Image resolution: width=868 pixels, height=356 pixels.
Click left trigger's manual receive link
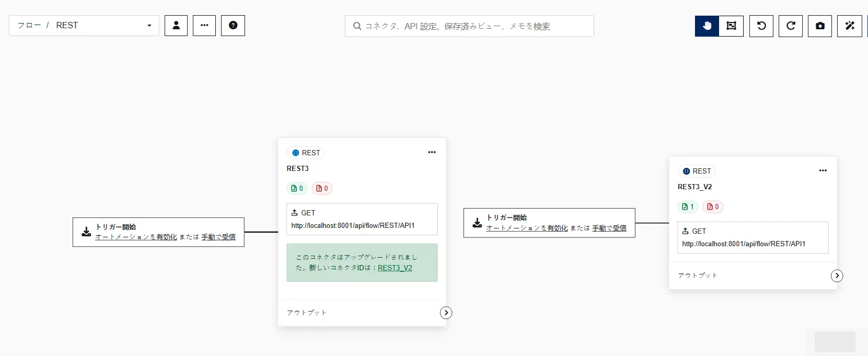pos(218,237)
